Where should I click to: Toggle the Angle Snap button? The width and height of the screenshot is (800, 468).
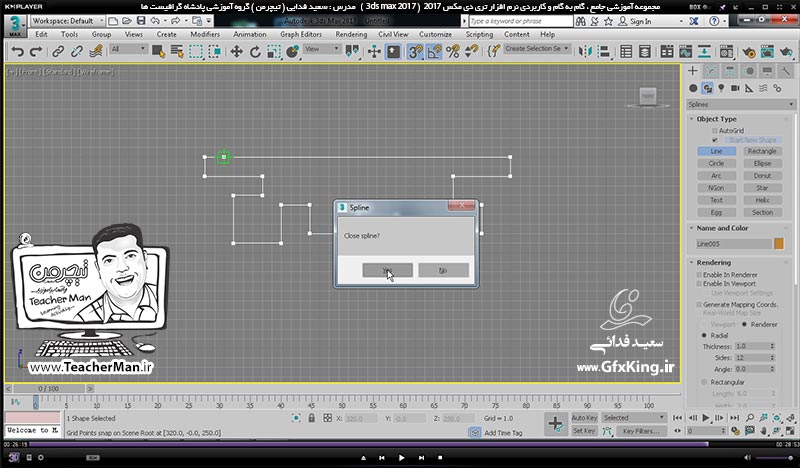[434, 52]
